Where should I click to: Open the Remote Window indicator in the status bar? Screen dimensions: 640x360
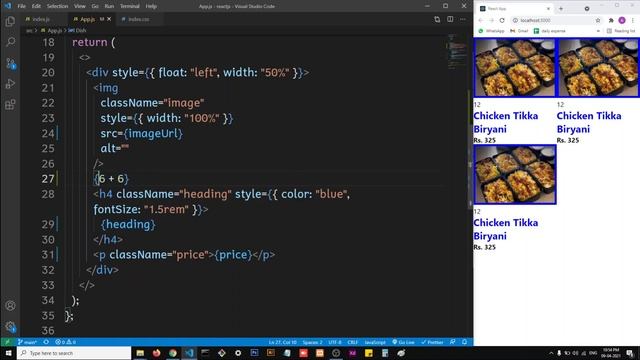(7, 342)
